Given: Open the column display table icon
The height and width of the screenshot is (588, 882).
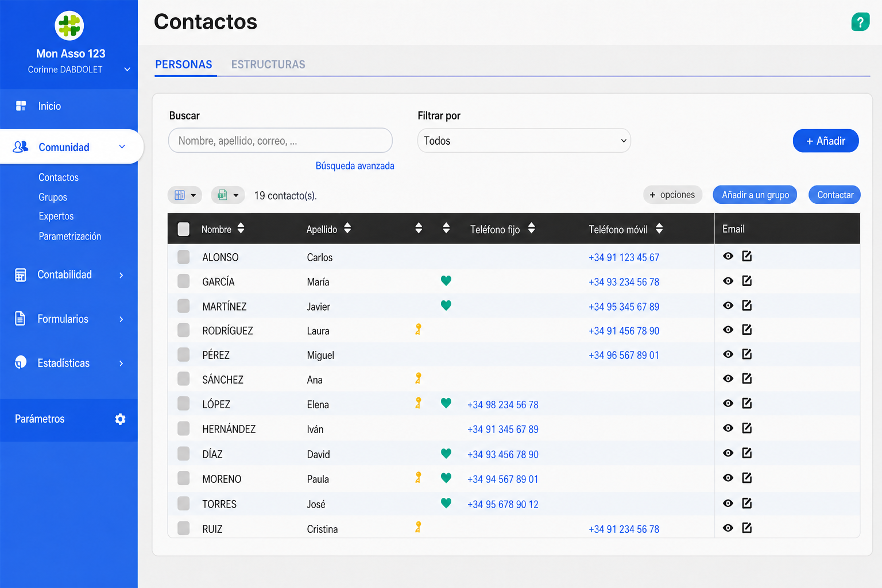Looking at the screenshot, I should pos(184,195).
